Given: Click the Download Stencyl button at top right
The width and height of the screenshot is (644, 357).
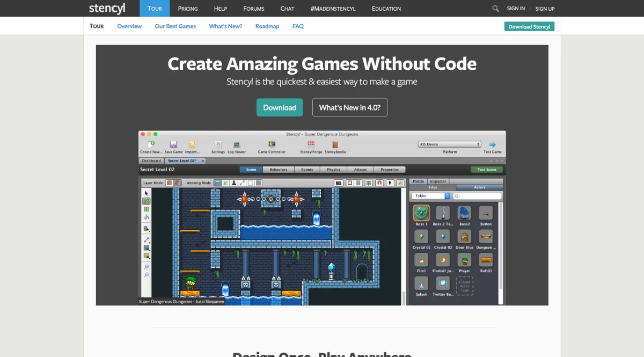Looking at the screenshot, I should tap(529, 26).
